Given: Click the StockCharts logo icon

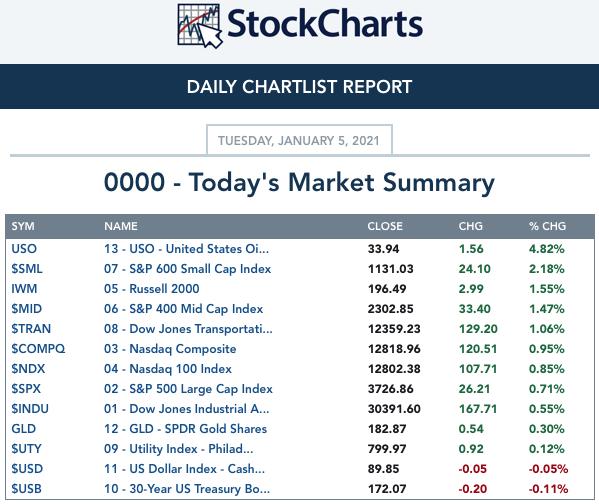Looking at the screenshot, I should tap(200, 26).
